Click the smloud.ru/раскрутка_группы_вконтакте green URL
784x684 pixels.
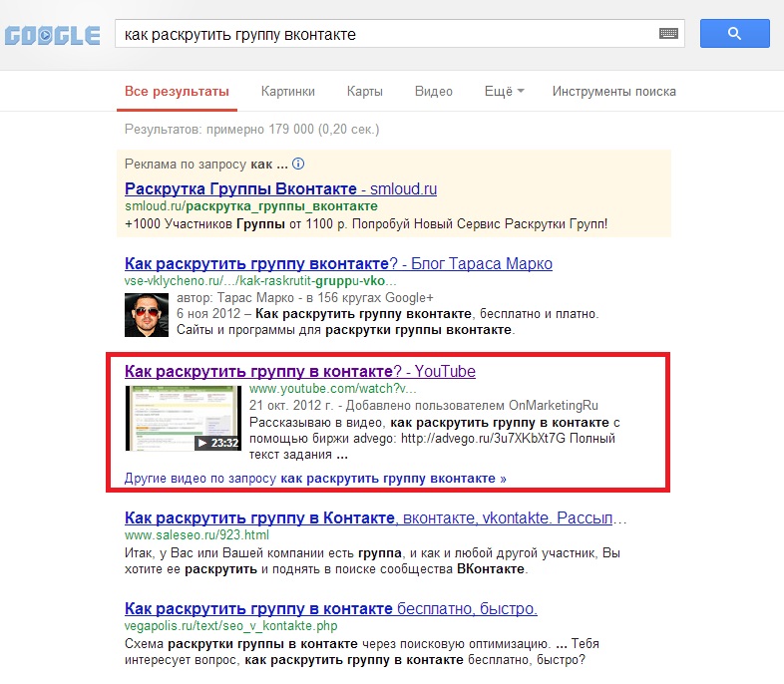click(251, 206)
